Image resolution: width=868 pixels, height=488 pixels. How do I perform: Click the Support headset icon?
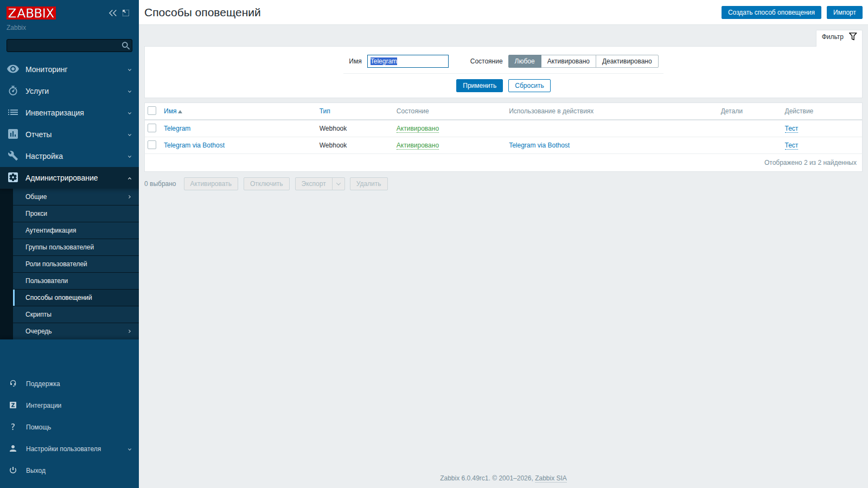13,383
